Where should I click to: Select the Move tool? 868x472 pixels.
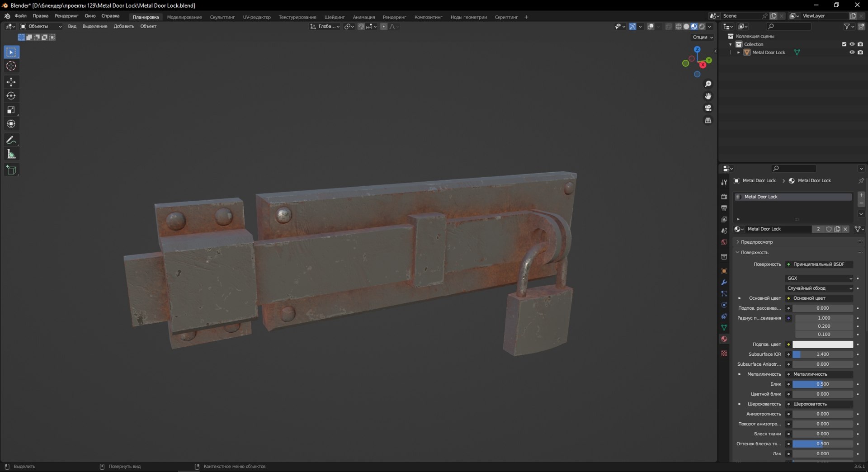point(11,82)
